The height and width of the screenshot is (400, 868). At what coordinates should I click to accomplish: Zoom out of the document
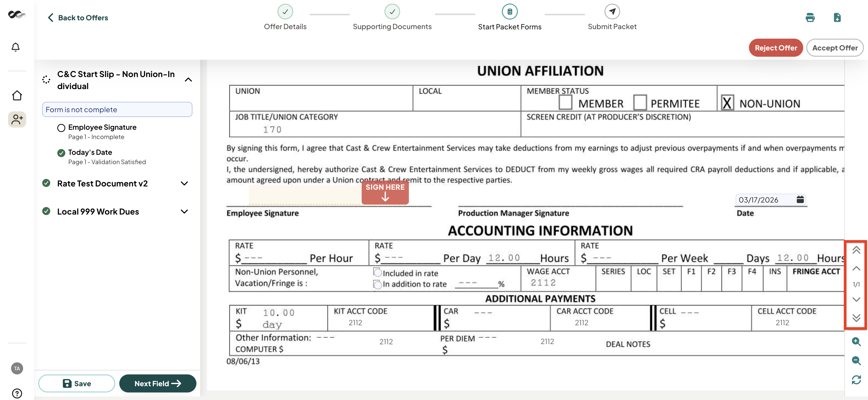[856, 361]
